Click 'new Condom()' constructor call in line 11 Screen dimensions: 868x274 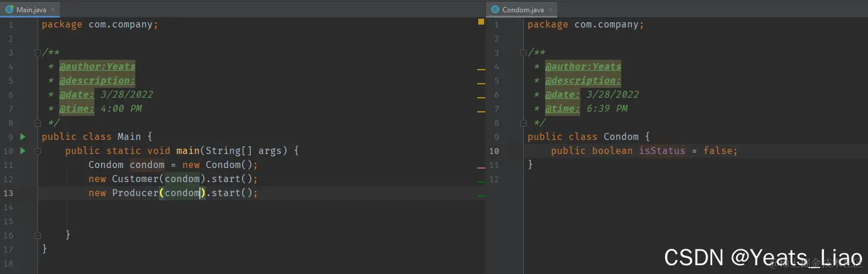pos(217,165)
